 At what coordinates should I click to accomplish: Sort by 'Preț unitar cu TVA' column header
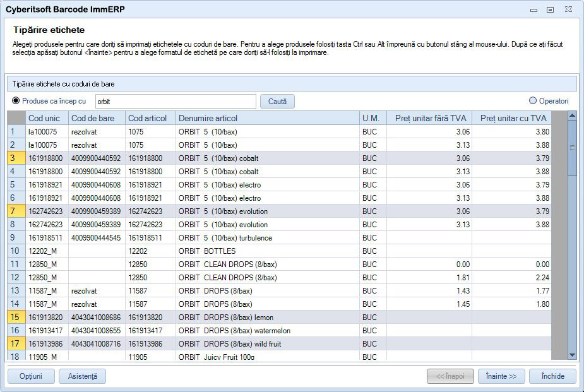pos(511,118)
